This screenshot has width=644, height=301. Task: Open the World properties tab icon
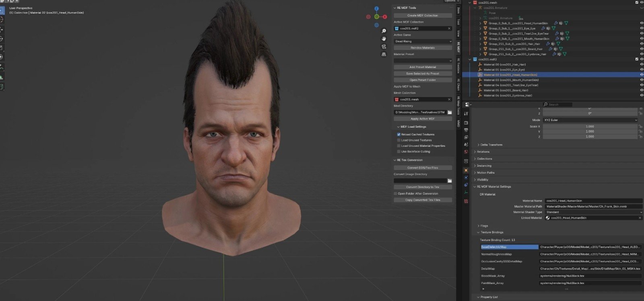coord(466,152)
